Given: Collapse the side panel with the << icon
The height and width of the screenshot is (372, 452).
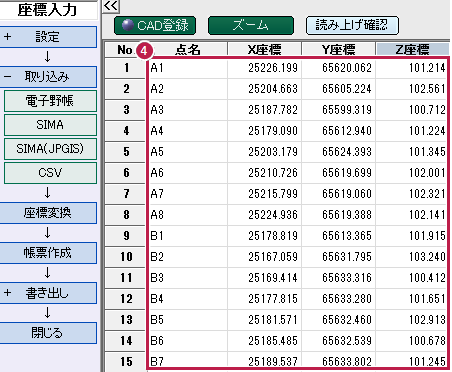Looking at the screenshot, I should (x=111, y=6).
